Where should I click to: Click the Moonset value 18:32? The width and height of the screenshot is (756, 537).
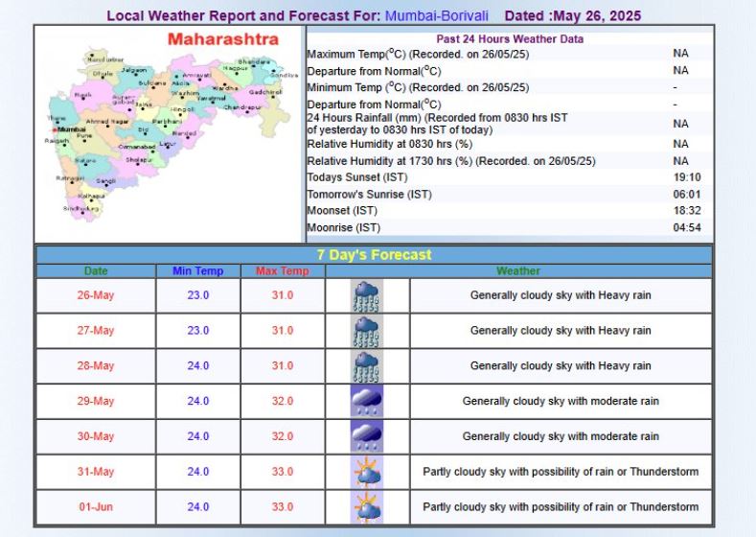click(687, 211)
